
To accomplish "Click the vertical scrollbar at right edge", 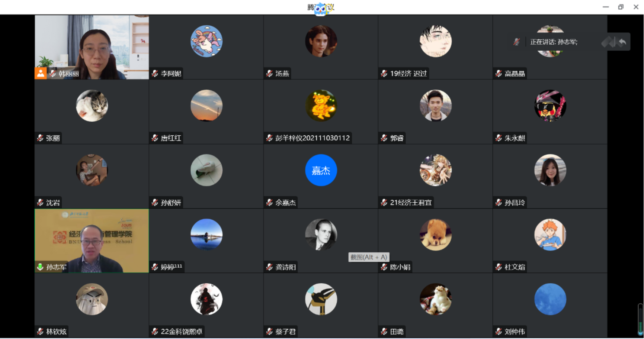I will (640, 319).
